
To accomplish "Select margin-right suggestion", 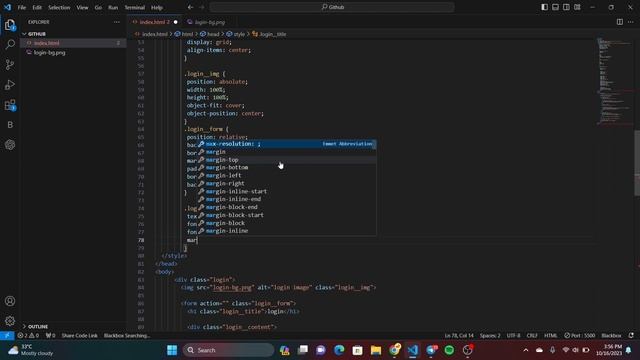I will [287, 184].
